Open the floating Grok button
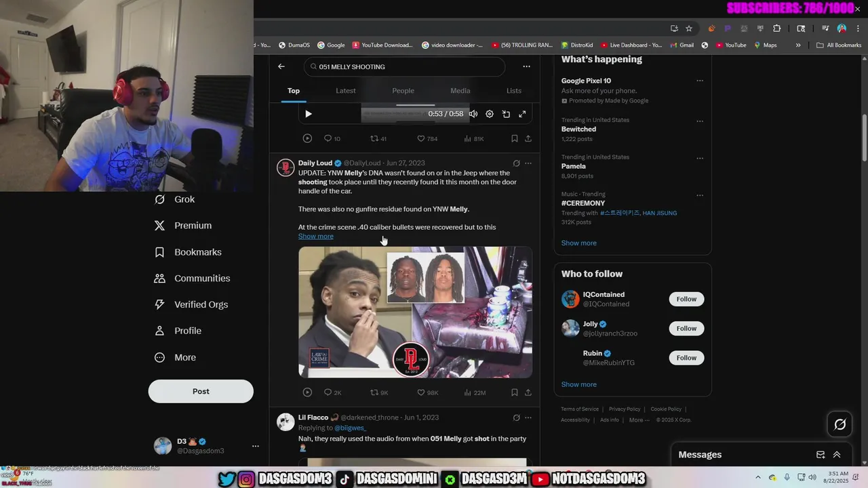The width and height of the screenshot is (868, 488). coord(840,424)
